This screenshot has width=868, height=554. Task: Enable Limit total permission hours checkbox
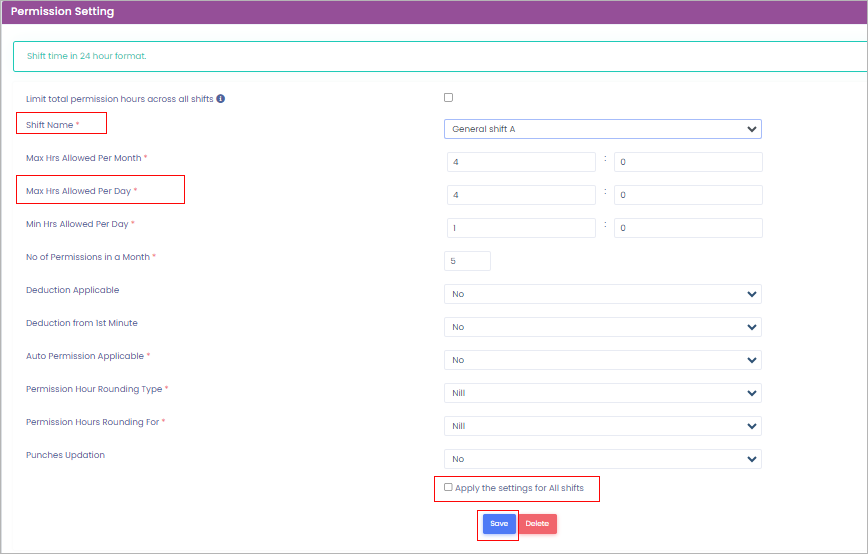coord(448,98)
